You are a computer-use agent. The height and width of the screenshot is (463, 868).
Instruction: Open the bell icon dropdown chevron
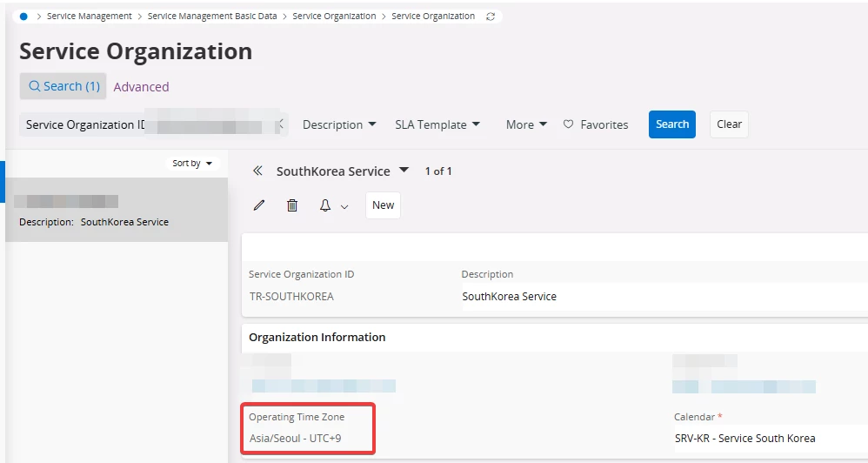click(x=344, y=206)
